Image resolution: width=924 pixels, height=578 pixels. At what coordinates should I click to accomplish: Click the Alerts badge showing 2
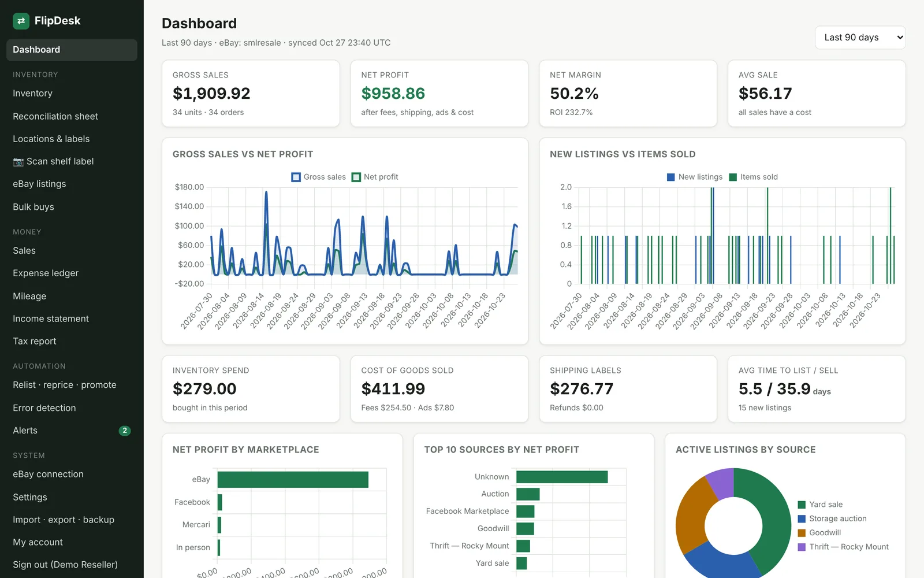(124, 431)
